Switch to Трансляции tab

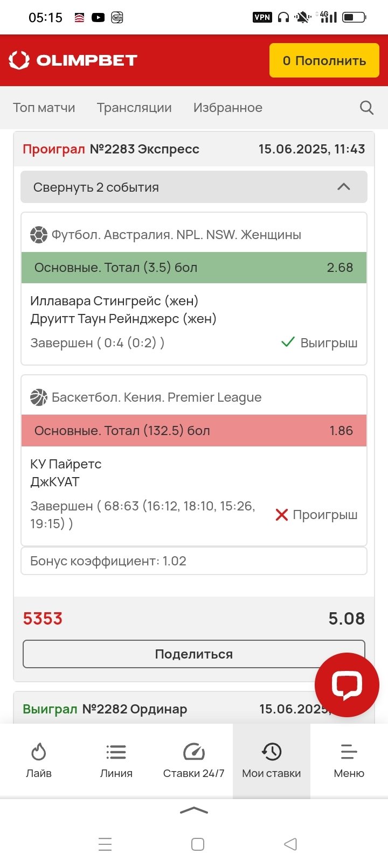click(x=134, y=108)
